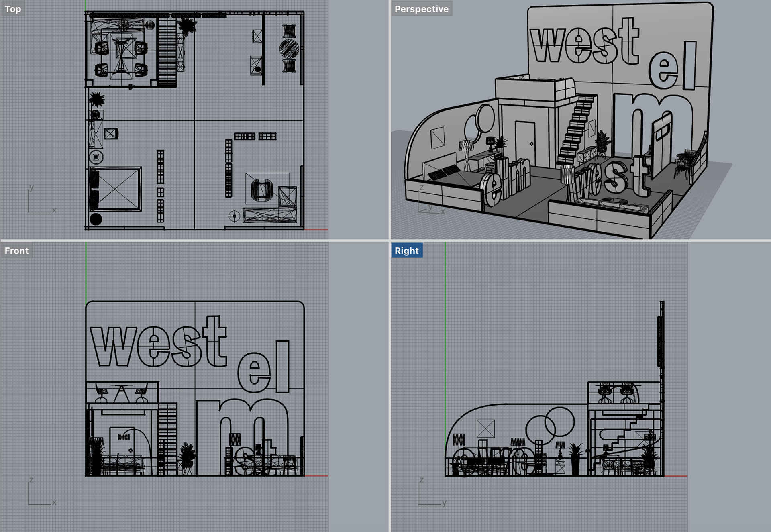Select the large 'west' wall text in Front view

159,342
